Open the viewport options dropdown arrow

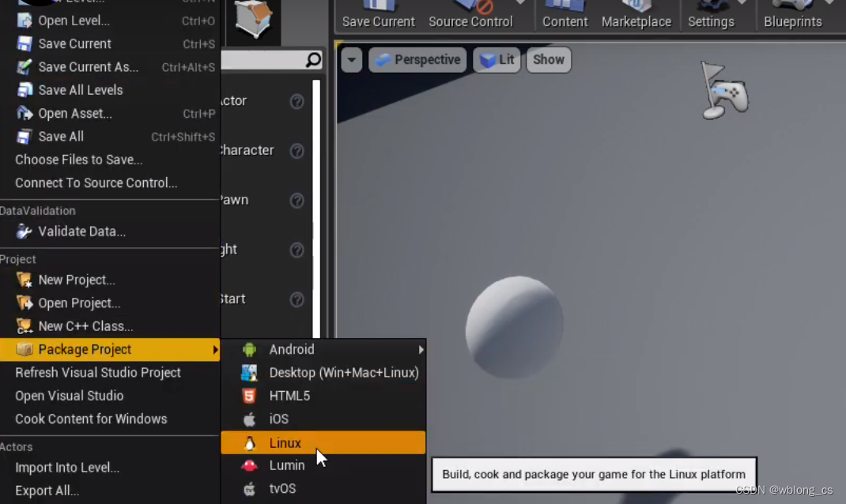[x=352, y=60]
